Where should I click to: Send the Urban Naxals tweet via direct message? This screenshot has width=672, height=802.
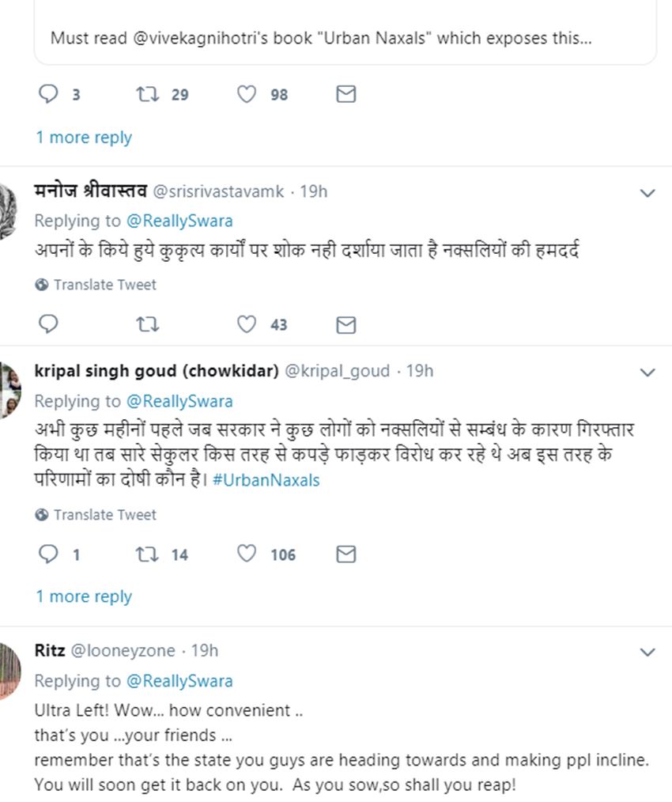coord(345,95)
